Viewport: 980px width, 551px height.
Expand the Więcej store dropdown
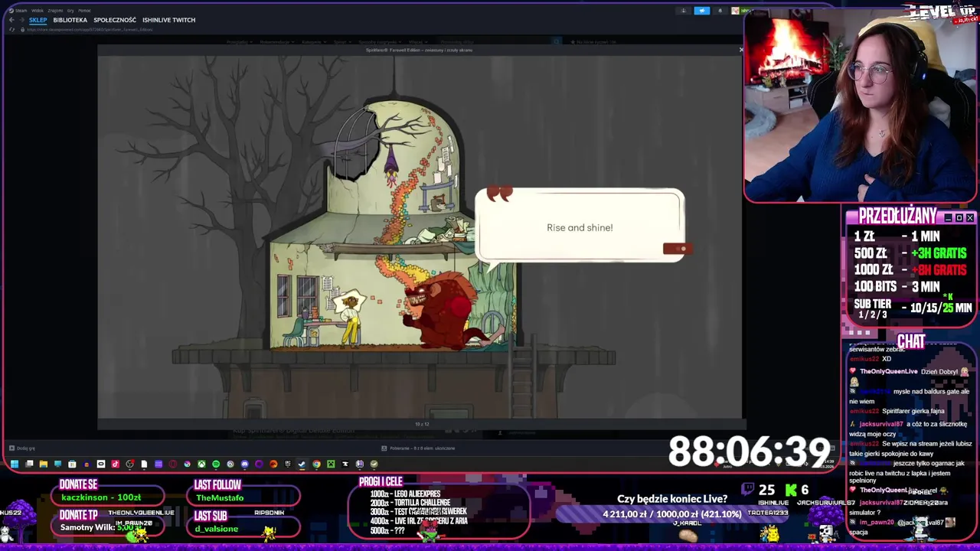(417, 42)
